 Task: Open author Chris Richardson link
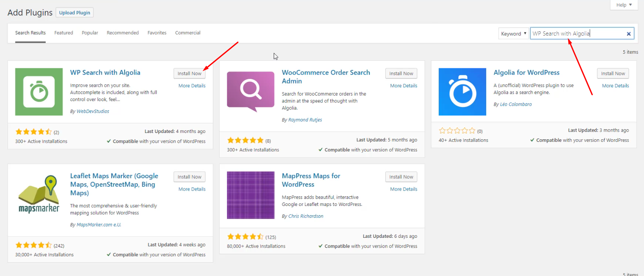(x=306, y=216)
